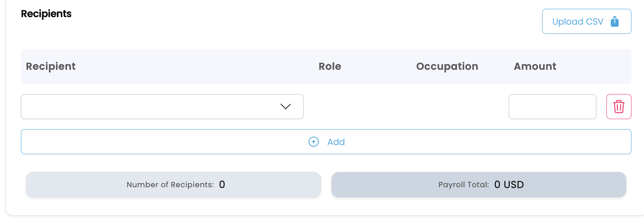Screen dimensions: 644x219
Task: Click the Payroll Total label
Action: (x=464, y=185)
